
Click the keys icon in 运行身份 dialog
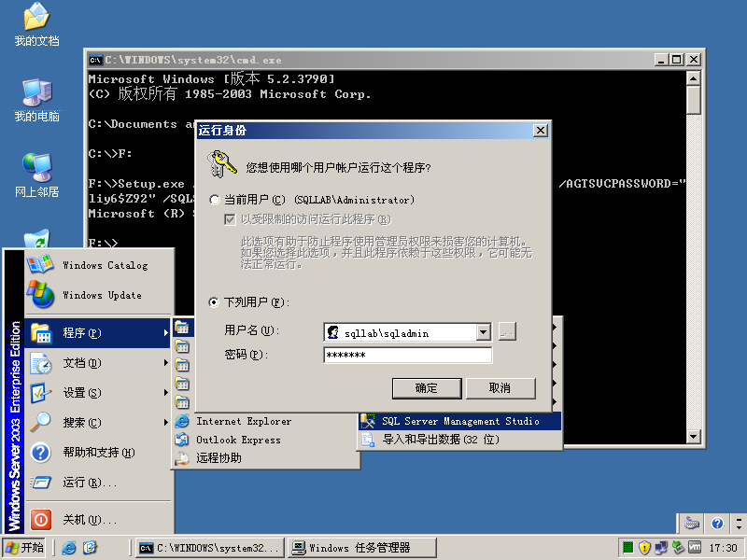221,165
